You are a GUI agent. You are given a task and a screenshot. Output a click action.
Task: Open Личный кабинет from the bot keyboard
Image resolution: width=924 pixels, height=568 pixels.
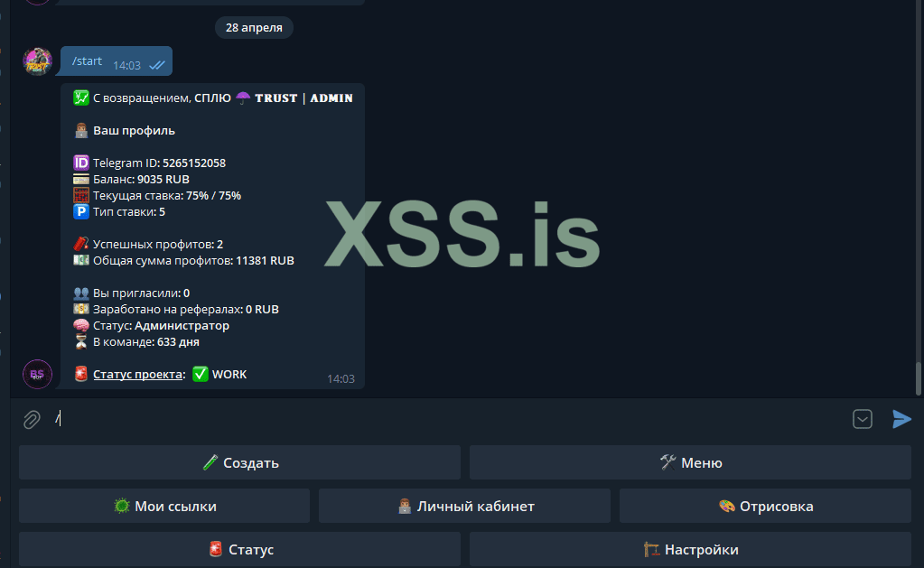[464, 506]
